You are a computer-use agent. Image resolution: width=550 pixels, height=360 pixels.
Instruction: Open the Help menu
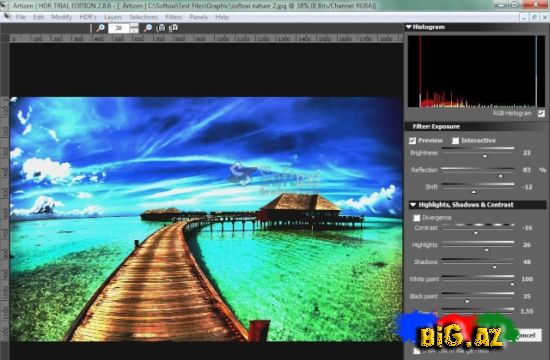pyautogui.click(x=222, y=17)
